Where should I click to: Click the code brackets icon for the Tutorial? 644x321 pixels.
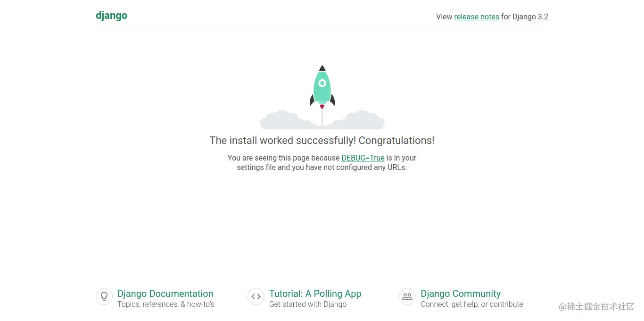coord(256,296)
